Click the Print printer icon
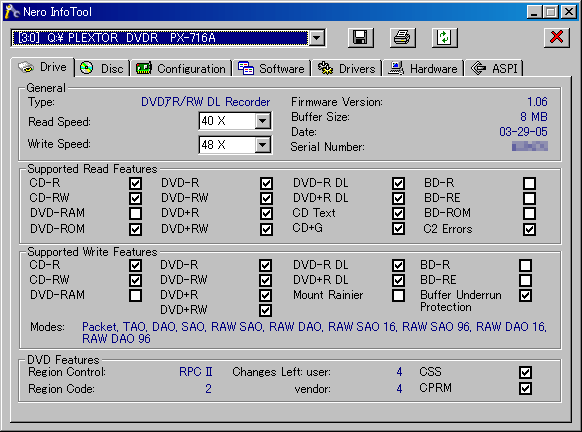Viewport: 582px width, 432px height. (x=402, y=38)
